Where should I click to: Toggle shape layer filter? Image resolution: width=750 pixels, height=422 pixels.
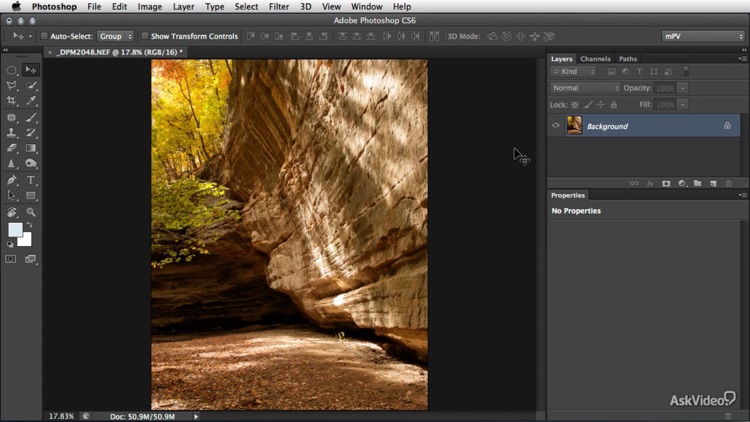click(x=654, y=72)
